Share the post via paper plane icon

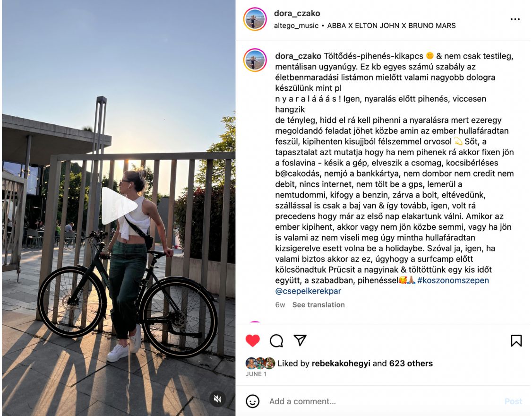pos(300,340)
